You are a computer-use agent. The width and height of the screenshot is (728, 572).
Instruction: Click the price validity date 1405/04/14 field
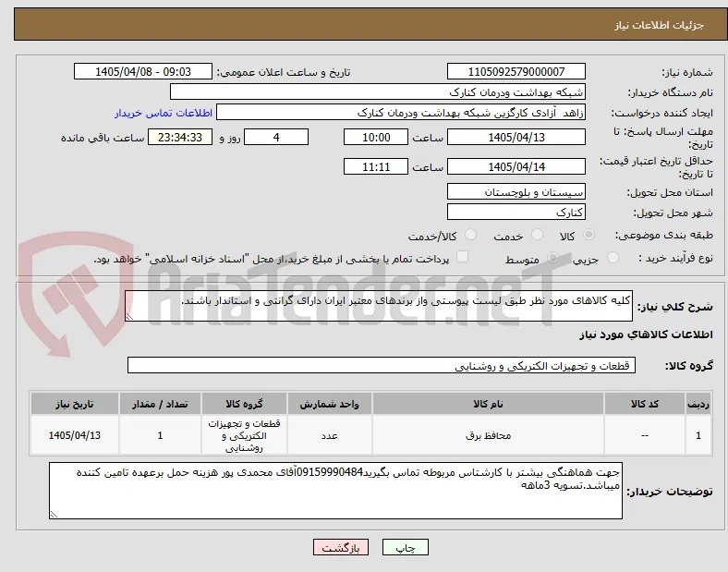pyautogui.click(x=516, y=166)
